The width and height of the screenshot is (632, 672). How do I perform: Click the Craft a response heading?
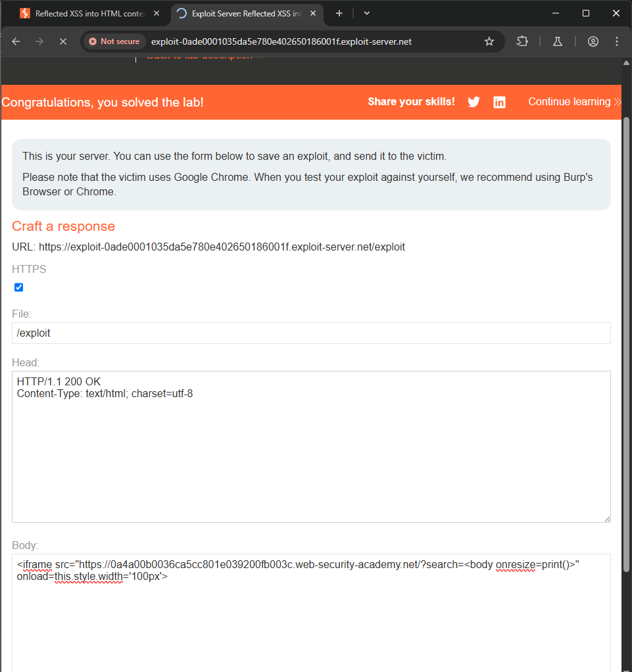pos(63,226)
